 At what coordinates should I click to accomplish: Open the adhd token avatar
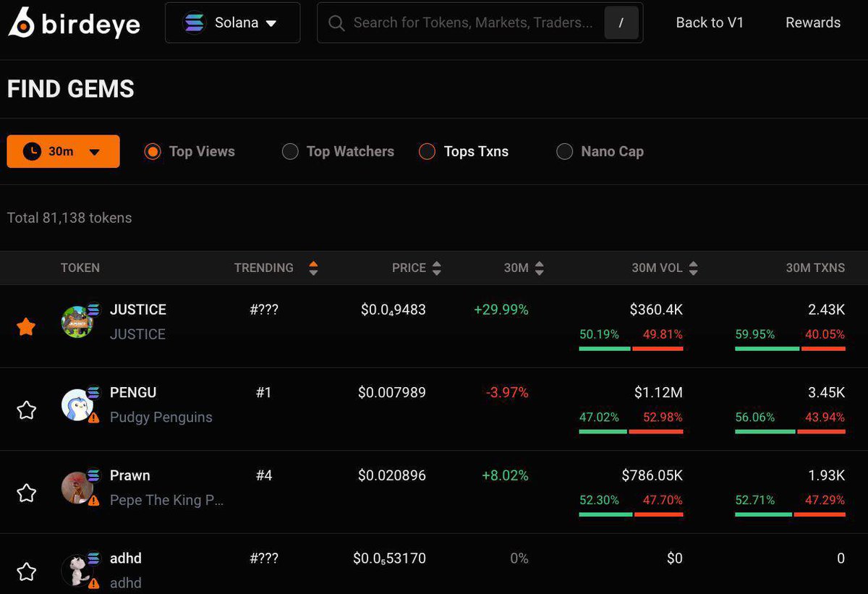click(x=77, y=570)
